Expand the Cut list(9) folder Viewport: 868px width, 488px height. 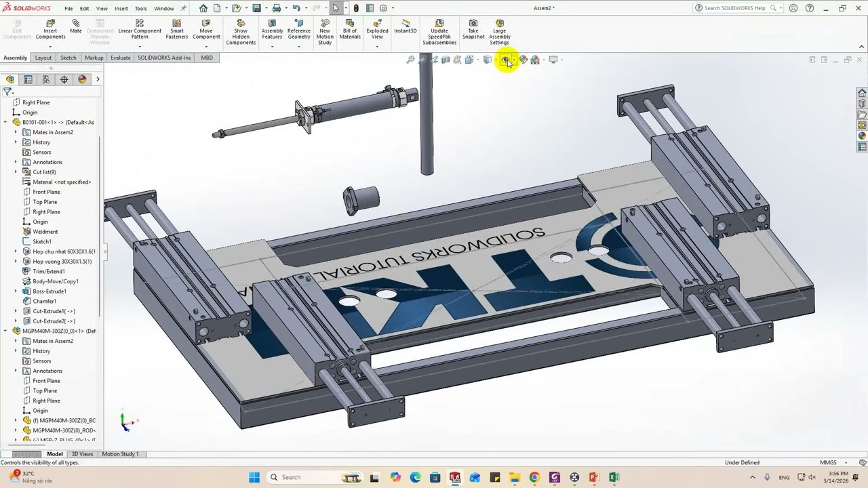(x=16, y=172)
